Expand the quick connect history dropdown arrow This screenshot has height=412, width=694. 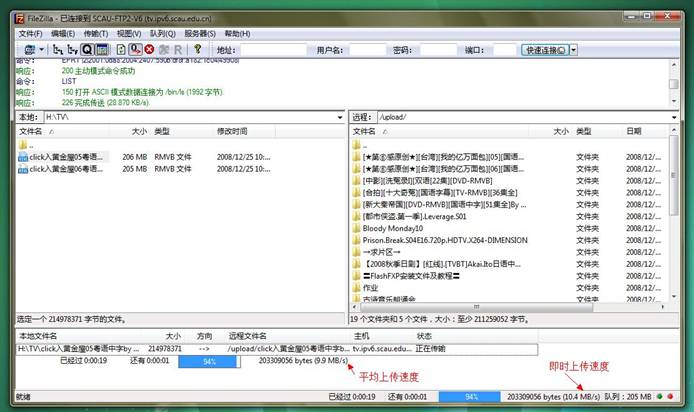(574, 50)
